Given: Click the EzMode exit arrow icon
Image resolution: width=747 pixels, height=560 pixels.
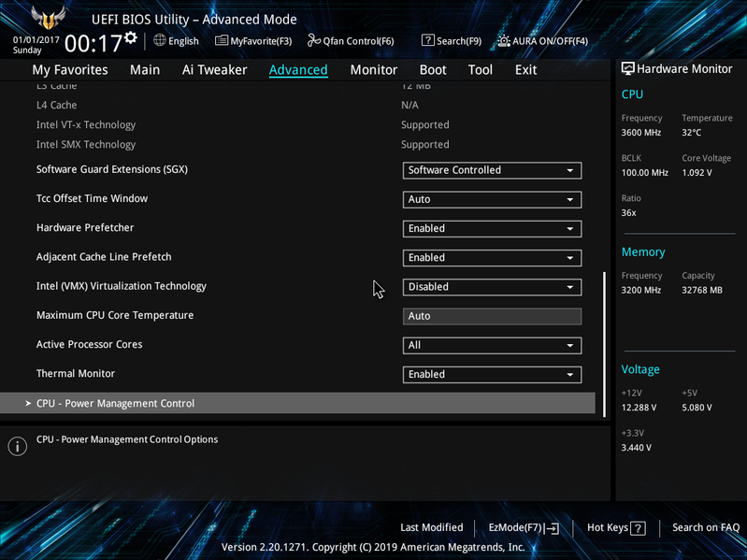Looking at the screenshot, I should tap(552, 527).
